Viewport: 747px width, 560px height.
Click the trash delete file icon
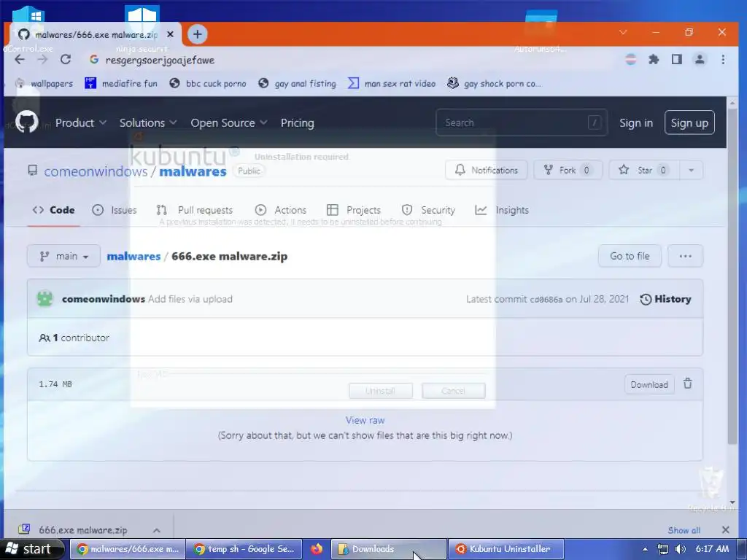tap(687, 384)
